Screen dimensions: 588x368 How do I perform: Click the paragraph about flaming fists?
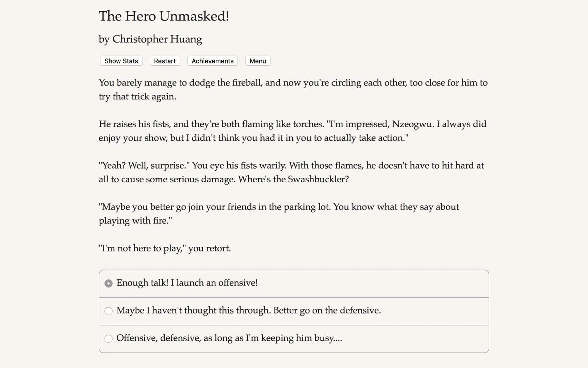[x=293, y=131]
